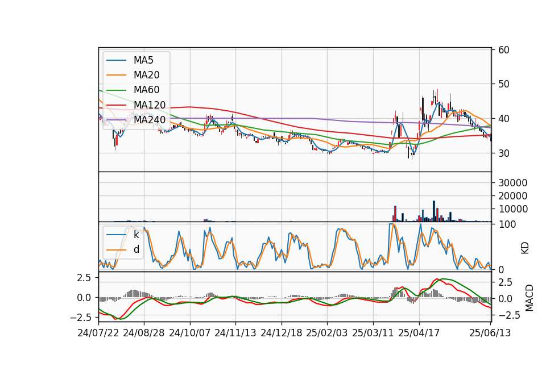
Task: Click the tallest volume bar in April
Action: click(x=434, y=211)
